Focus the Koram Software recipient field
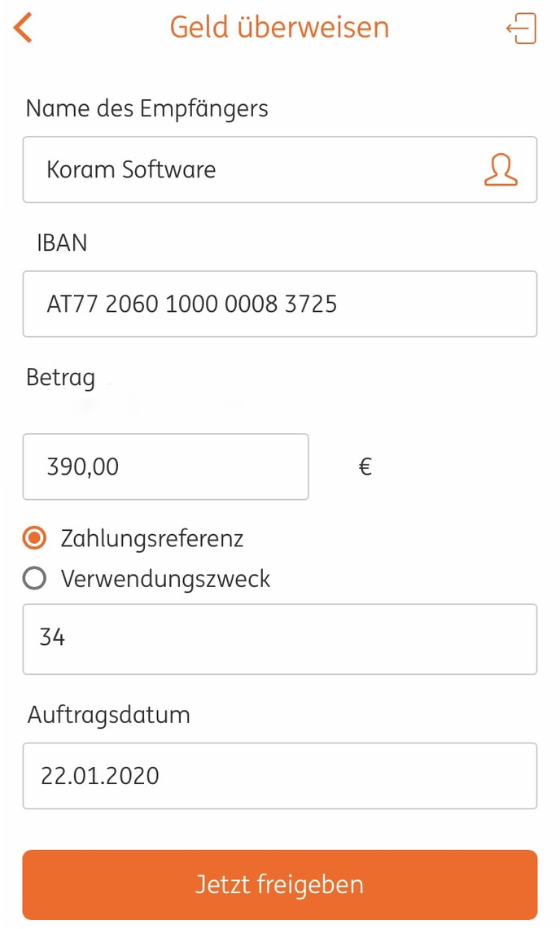 click(x=280, y=169)
